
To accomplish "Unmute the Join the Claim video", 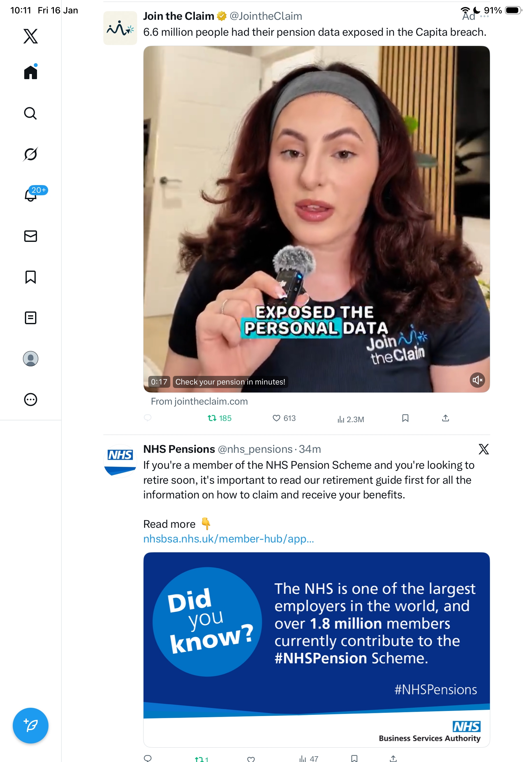I will (477, 380).
